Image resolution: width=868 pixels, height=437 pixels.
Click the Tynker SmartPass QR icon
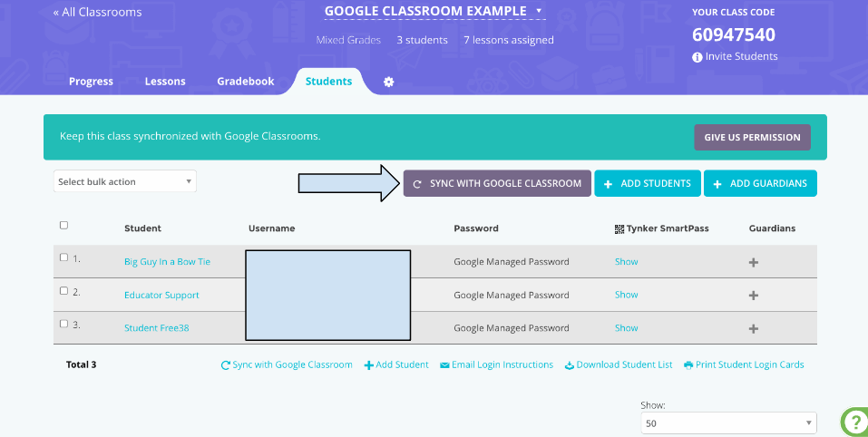click(x=619, y=229)
